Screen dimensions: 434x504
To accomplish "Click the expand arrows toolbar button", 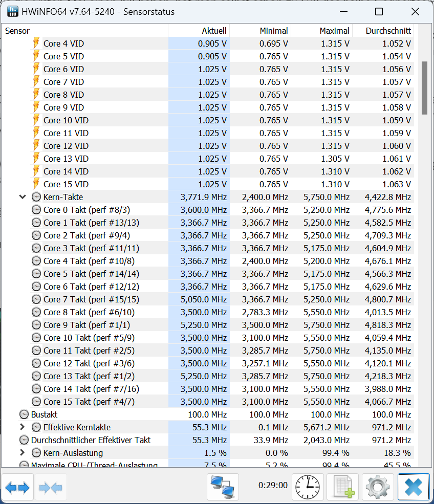I will click(x=17, y=488).
